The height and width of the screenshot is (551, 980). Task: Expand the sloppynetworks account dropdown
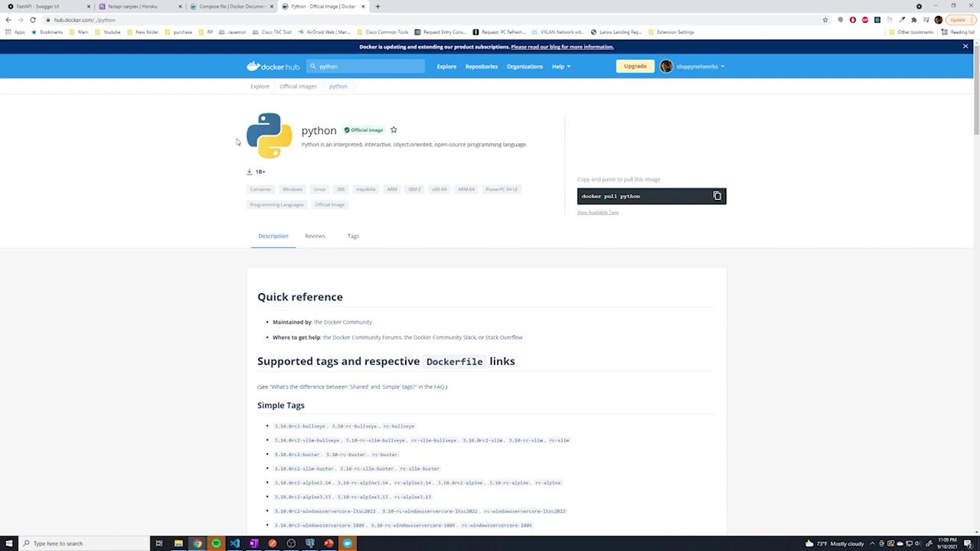(x=701, y=67)
